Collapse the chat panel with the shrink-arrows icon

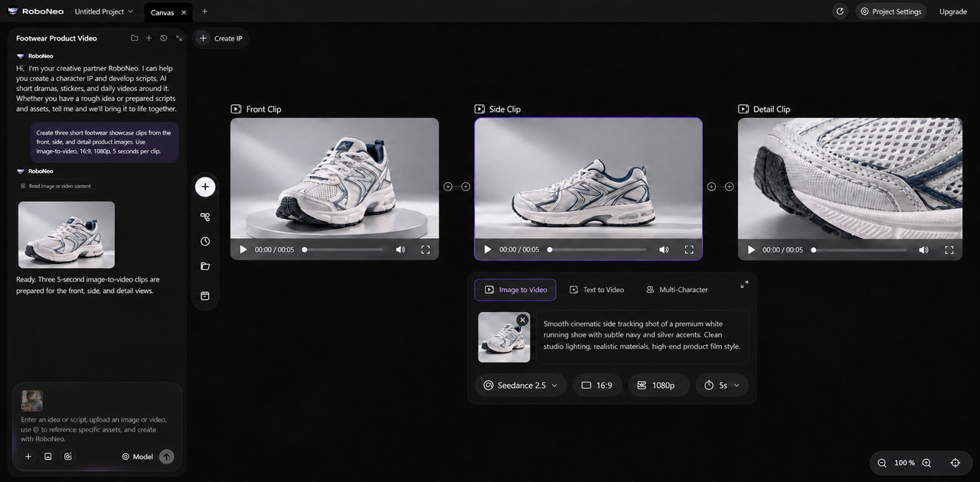pyautogui.click(x=179, y=38)
